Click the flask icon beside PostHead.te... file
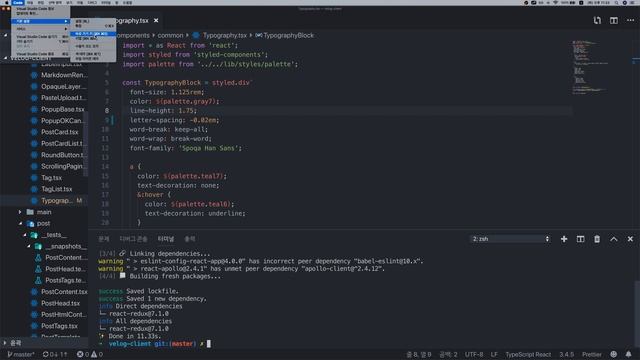 (x=38, y=269)
